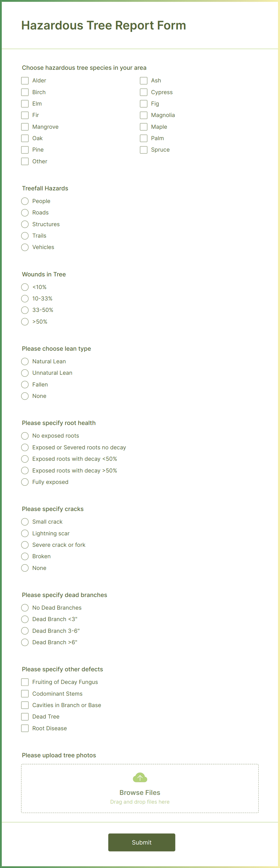Select Severe crack or fork
This screenshot has height=868, width=280.
point(25,545)
